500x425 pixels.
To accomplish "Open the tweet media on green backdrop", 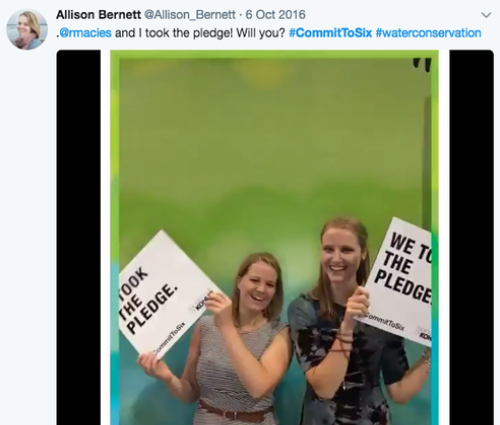I will [275, 237].
